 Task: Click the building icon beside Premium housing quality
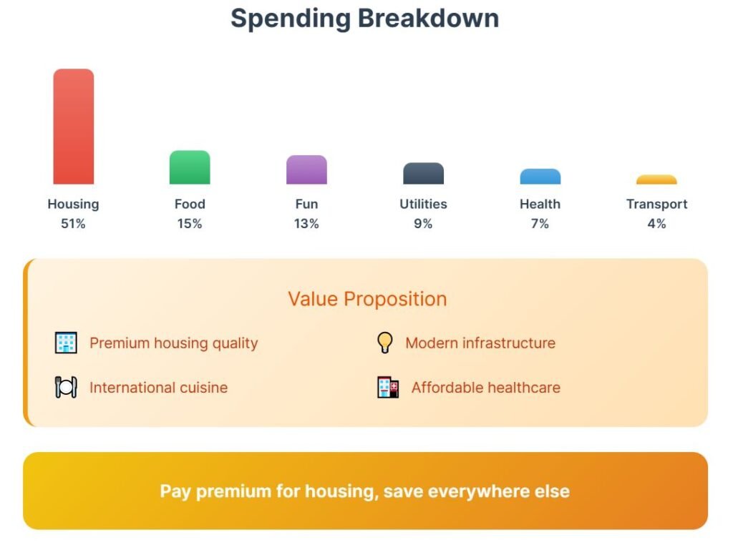point(66,343)
